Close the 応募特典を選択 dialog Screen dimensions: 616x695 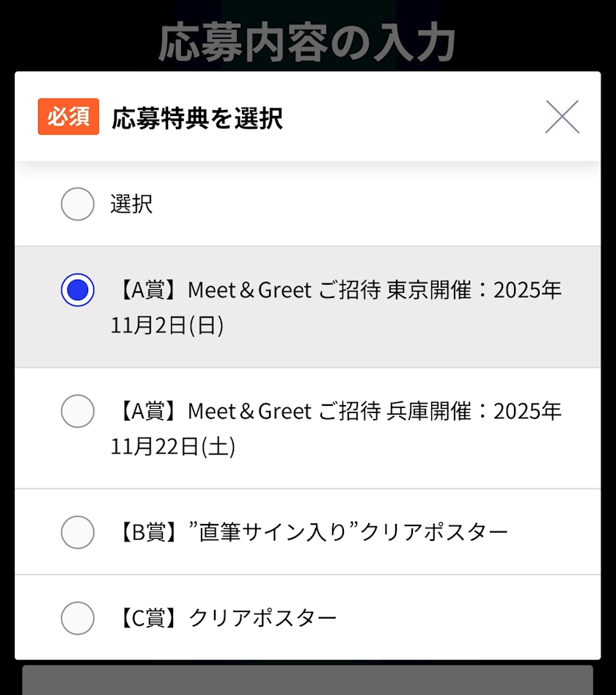(x=562, y=117)
